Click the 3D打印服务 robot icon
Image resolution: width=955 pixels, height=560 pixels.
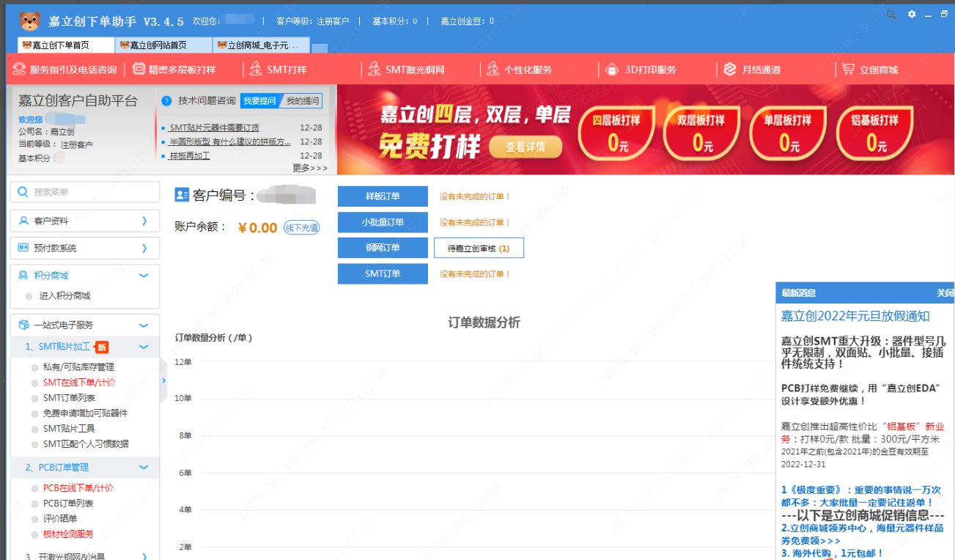[x=612, y=70]
